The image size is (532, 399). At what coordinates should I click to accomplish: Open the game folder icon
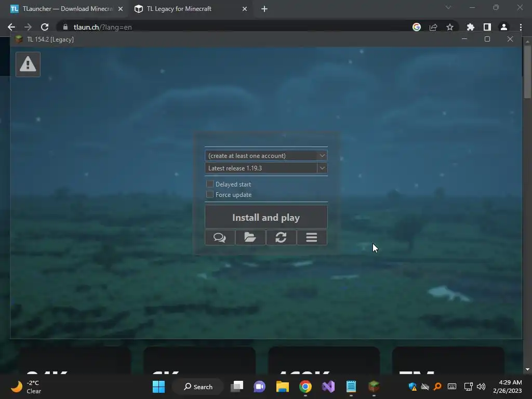coord(250,237)
